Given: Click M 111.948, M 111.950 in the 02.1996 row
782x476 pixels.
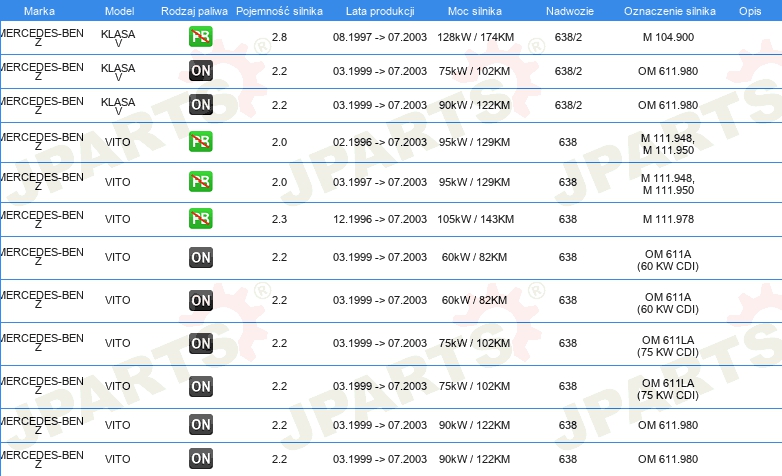Looking at the screenshot, I should pyautogui.click(x=668, y=144).
